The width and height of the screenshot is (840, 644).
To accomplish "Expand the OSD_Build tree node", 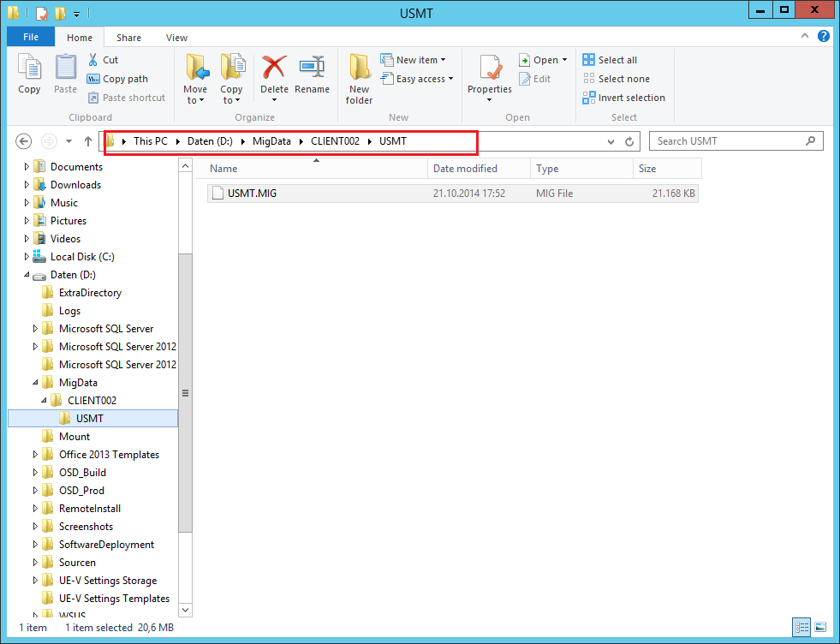I will tap(35, 473).
